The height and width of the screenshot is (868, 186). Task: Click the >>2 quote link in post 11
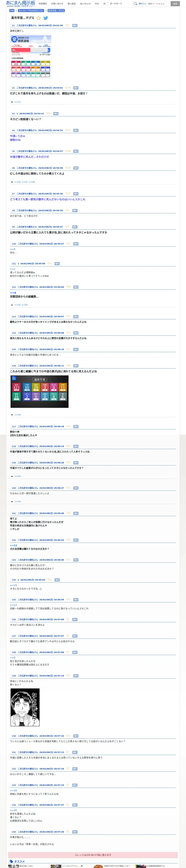tap(12, 269)
